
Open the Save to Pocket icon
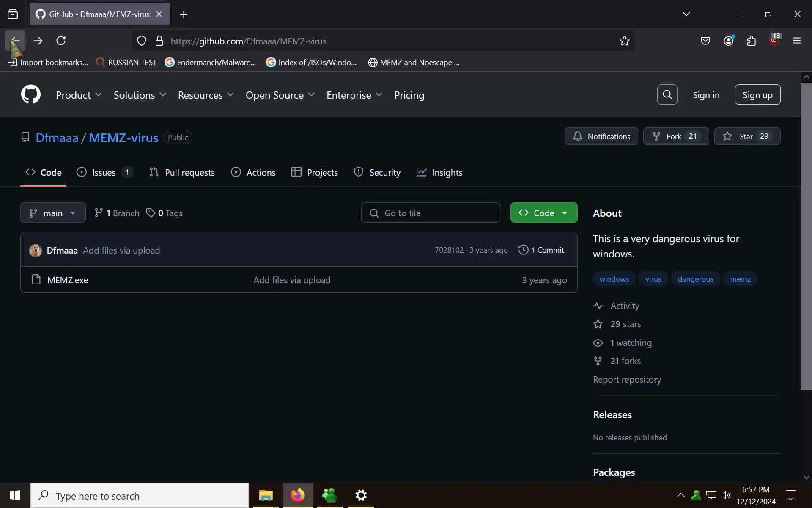pos(705,41)
